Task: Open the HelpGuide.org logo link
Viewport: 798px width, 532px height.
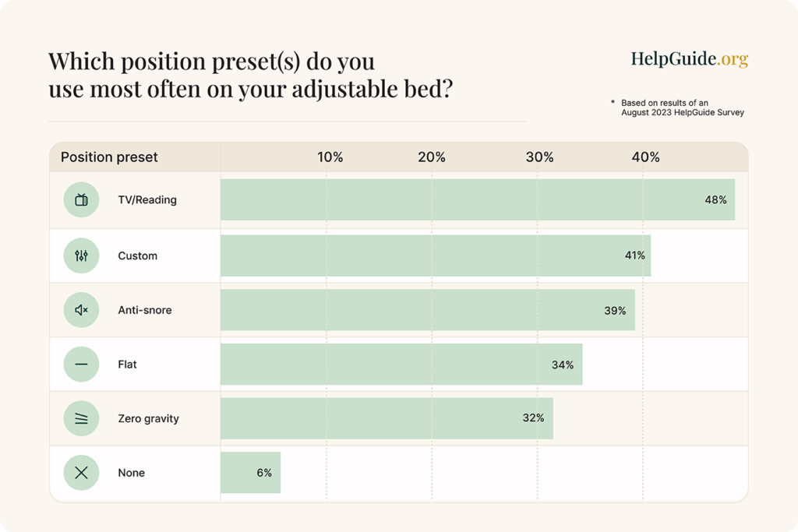Action: point(689,59)
